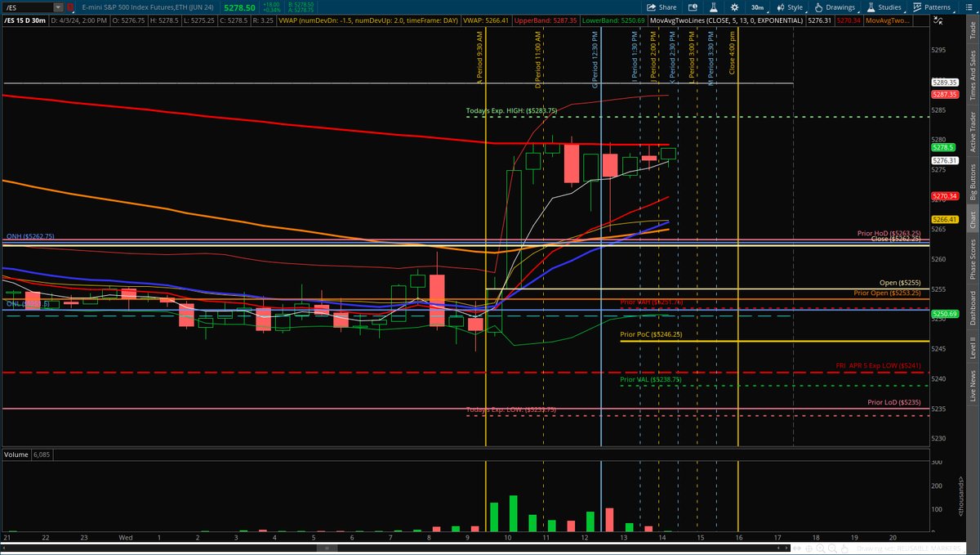Viewport: 980px width, 555px height.
Task: Open the clock-chart icon next to Share
Action: 694,7
